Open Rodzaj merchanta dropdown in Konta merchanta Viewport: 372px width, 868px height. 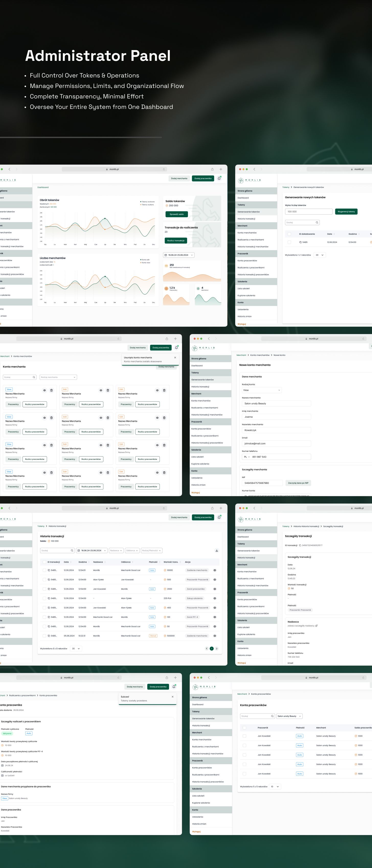coord(58,377)
